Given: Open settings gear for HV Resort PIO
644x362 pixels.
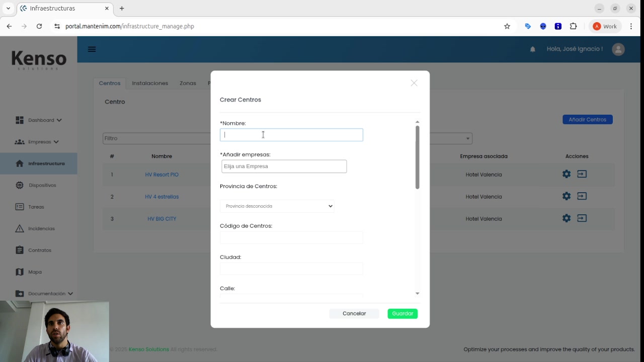Looking at the screenshot, I should tap(567, 174).
